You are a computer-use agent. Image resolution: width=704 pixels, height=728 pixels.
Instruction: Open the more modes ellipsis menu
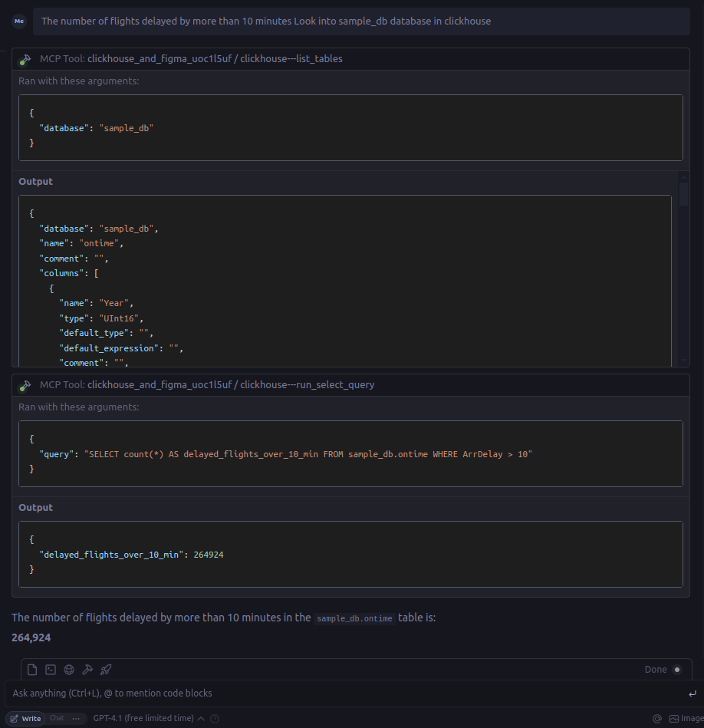[x=76, y=719]
